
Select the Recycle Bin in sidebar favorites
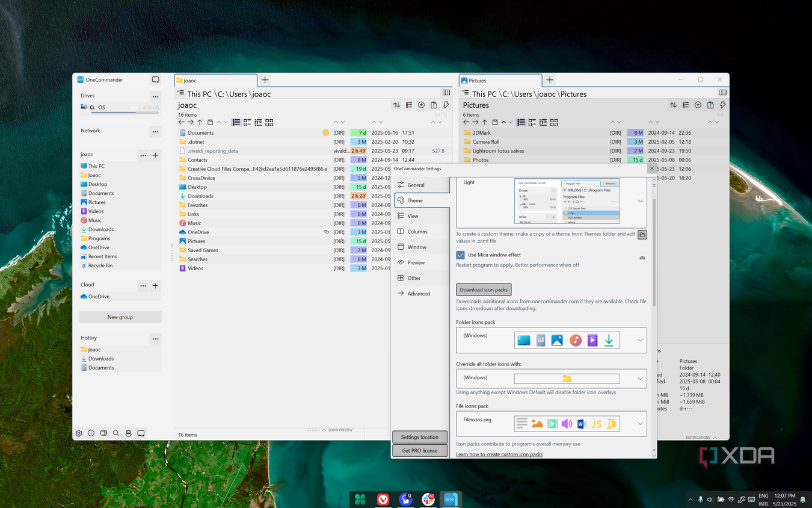click(100, 265)
